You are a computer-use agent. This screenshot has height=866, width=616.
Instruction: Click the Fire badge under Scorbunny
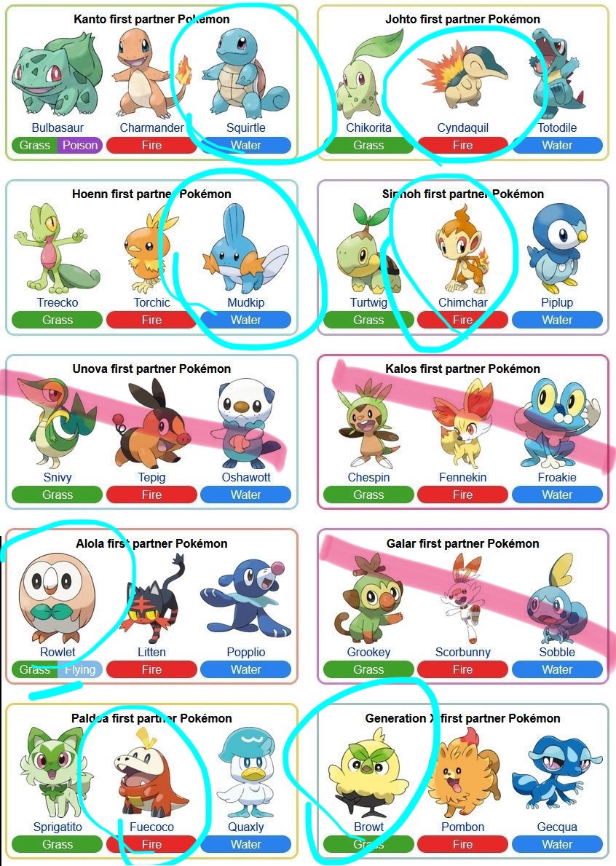tap(462, 669)
